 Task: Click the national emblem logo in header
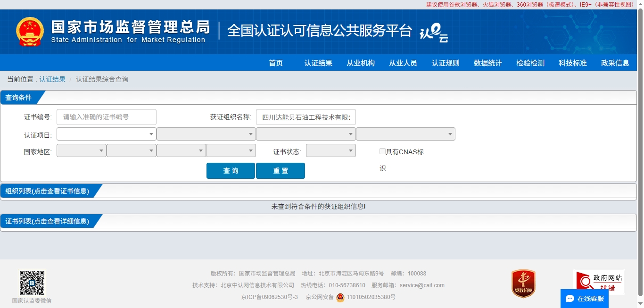[30, 32]
